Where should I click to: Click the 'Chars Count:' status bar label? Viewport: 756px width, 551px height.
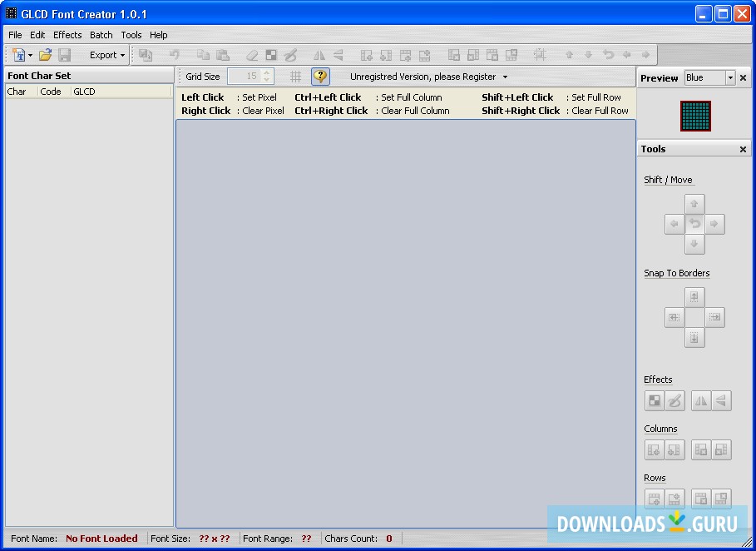[x=351, y=539]
